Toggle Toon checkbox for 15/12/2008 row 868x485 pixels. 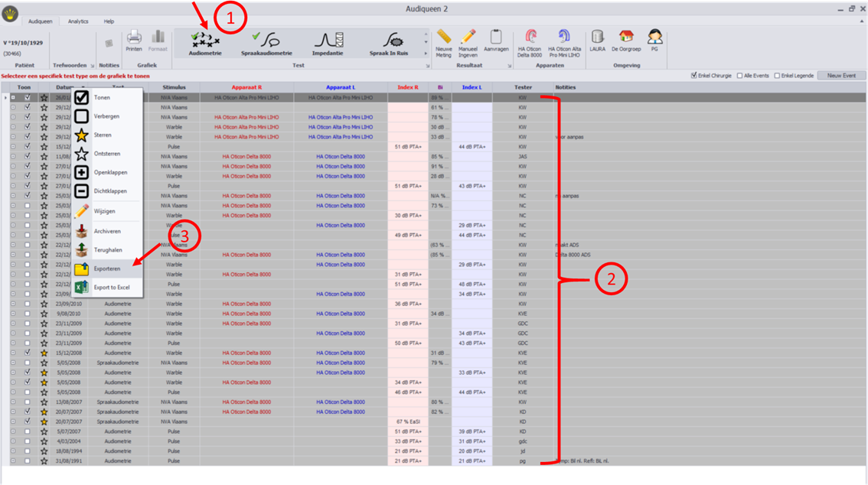27,353
